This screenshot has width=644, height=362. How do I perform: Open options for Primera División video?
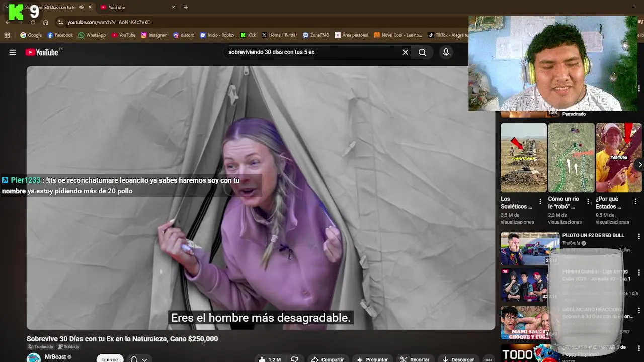(639, 273)
